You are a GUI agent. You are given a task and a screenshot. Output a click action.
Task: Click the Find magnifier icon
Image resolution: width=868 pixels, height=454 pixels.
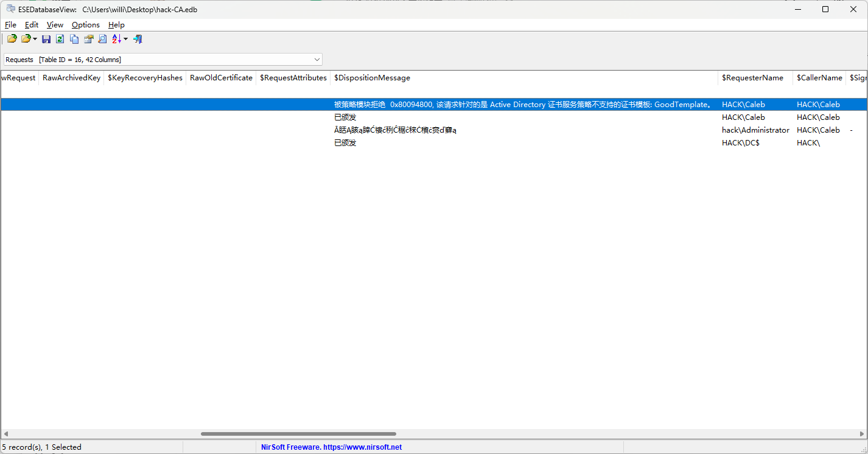(x=102, y=39)
